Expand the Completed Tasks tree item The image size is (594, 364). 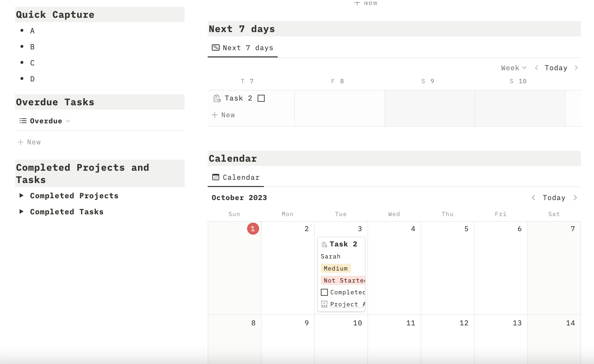[x=21, y=211]
